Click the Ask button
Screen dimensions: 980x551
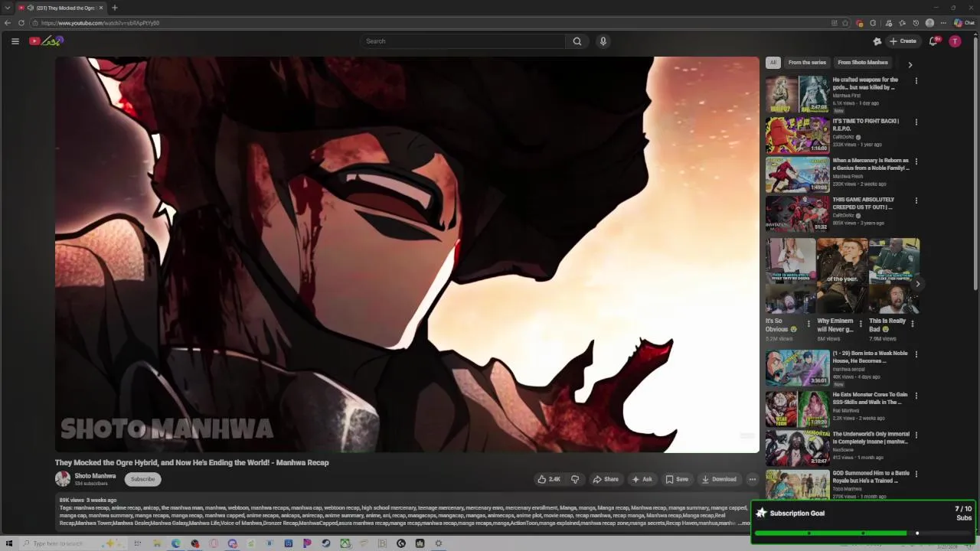642,479
